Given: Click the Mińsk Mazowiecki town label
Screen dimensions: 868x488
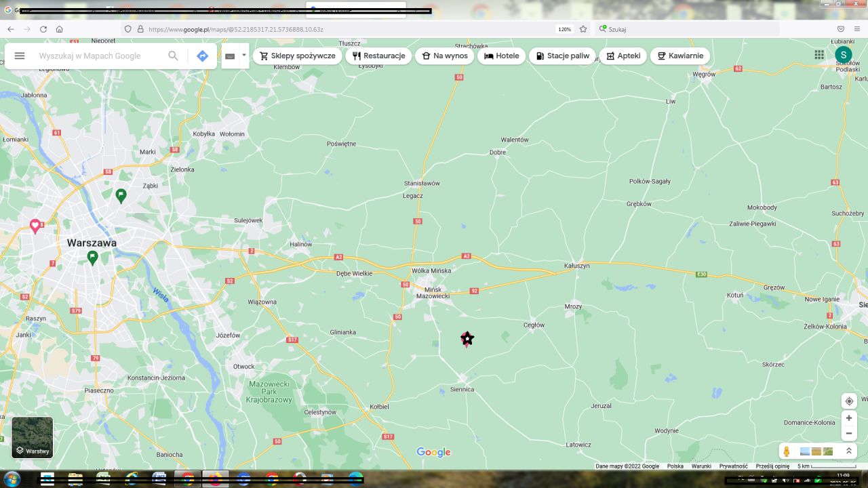Looking at the screenshot, I should (x=432, y=291).
